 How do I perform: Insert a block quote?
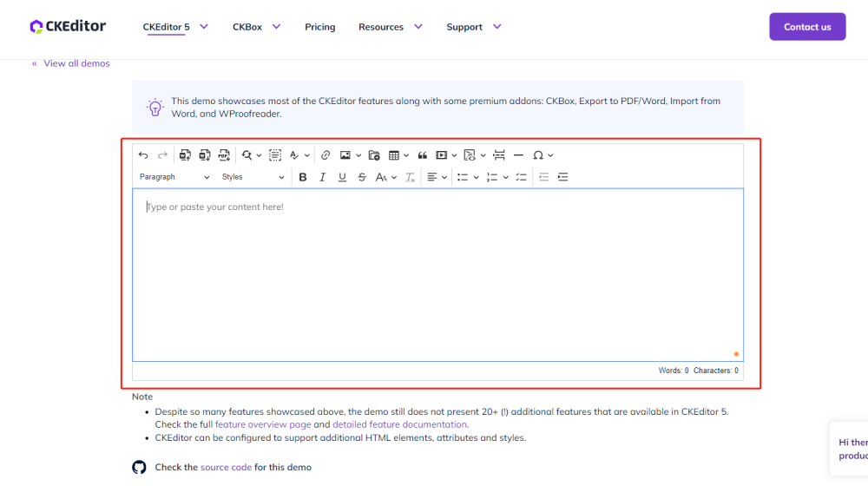(x=423, y=155)
